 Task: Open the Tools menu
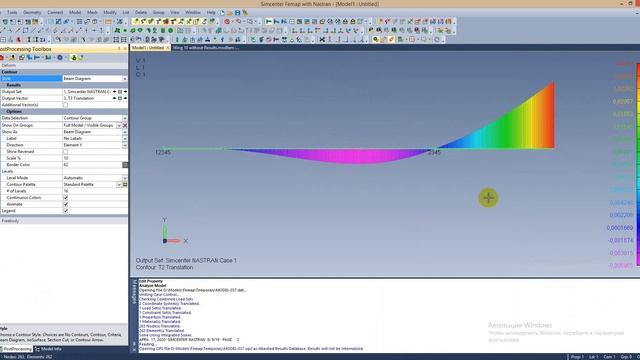[x=12, y=13]
